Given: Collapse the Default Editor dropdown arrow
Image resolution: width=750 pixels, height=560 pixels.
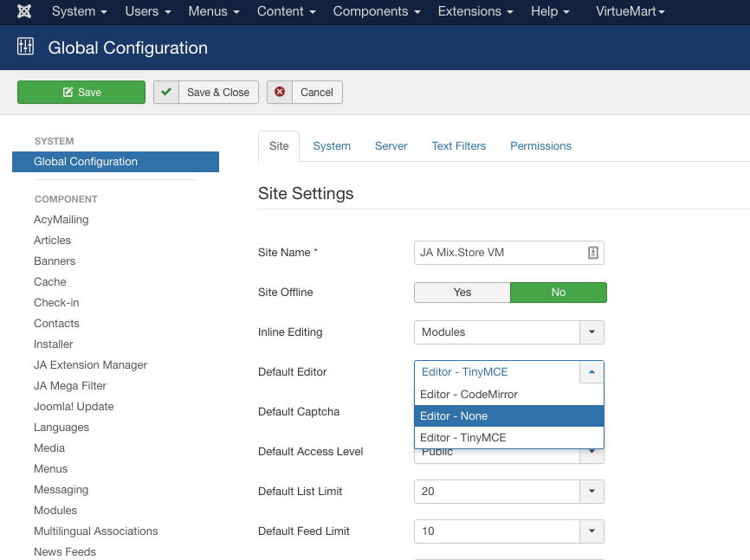Looking at the screenshot, I should click(592, 372).
